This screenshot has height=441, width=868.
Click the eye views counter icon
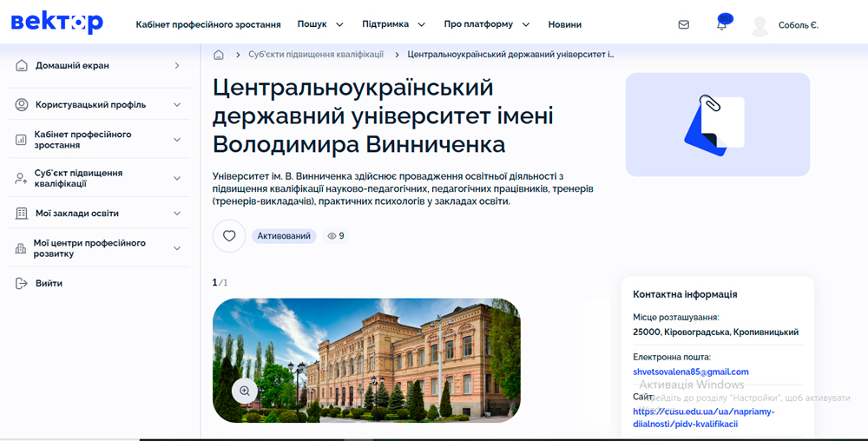pyautogui.click(x=332, y=236)
